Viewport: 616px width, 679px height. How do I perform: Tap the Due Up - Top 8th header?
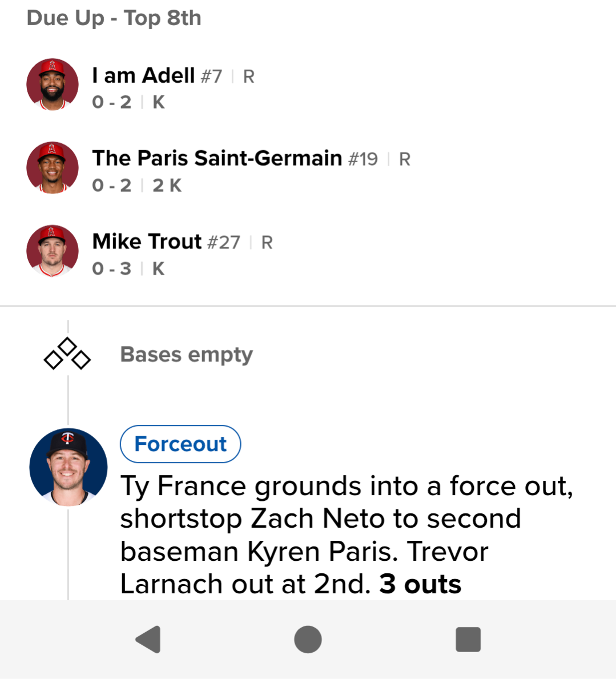point(114,18)
